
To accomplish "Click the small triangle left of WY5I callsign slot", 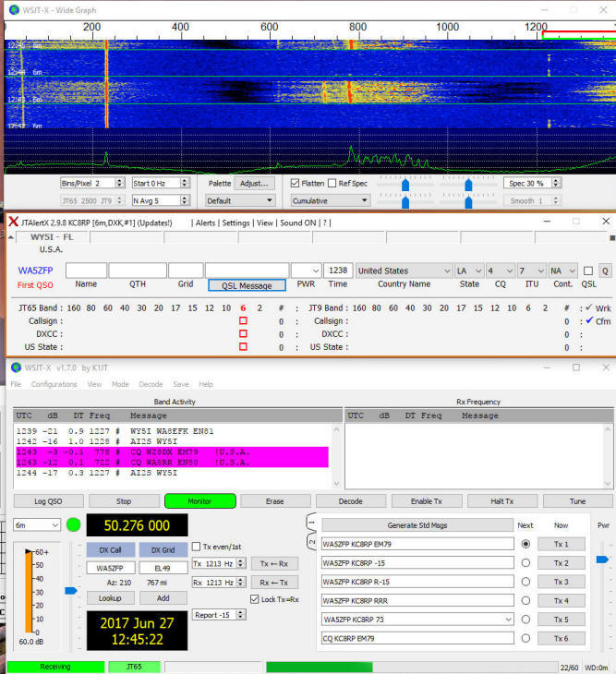I will 11,237.
